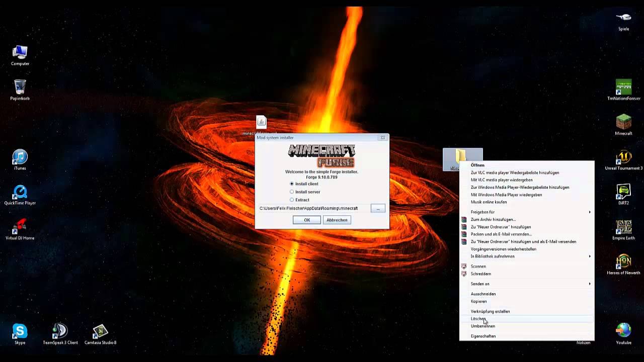This screenshot has height=362, width=644.
Task: Select the Minecraft desktop shortcut
Action: (x=624, y=125)
